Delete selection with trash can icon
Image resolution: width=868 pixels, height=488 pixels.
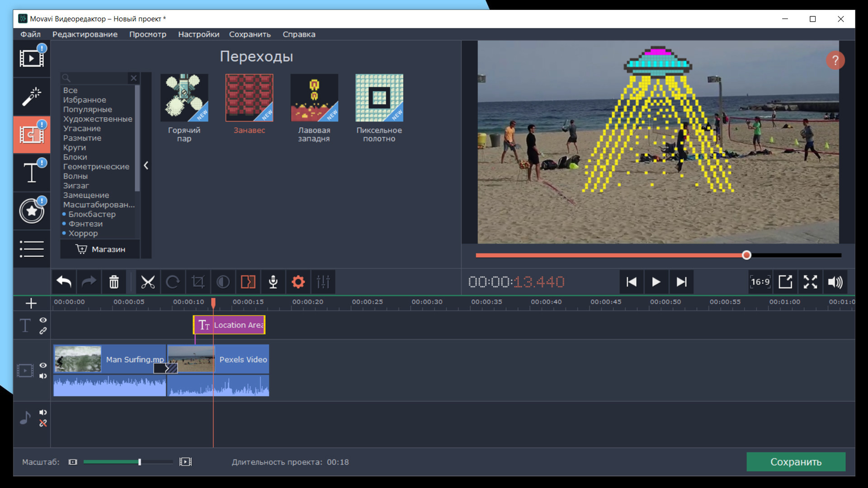point(114,282)
